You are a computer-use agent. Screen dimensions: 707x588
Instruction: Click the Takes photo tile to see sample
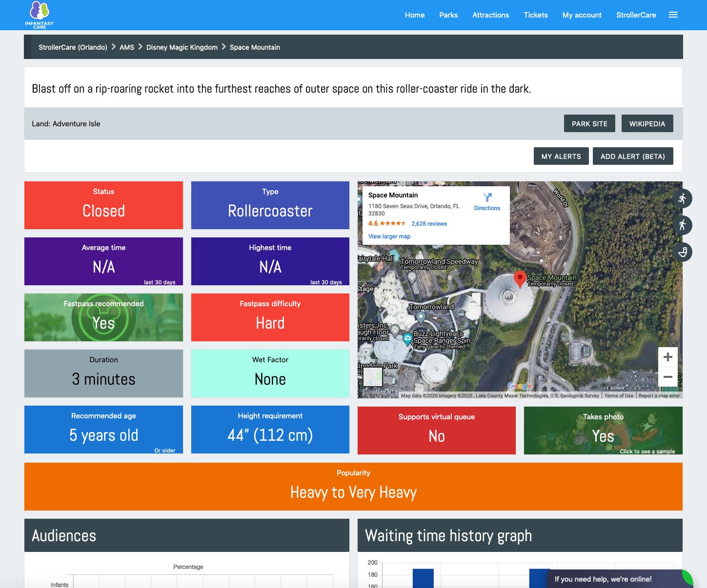(603, 431)
